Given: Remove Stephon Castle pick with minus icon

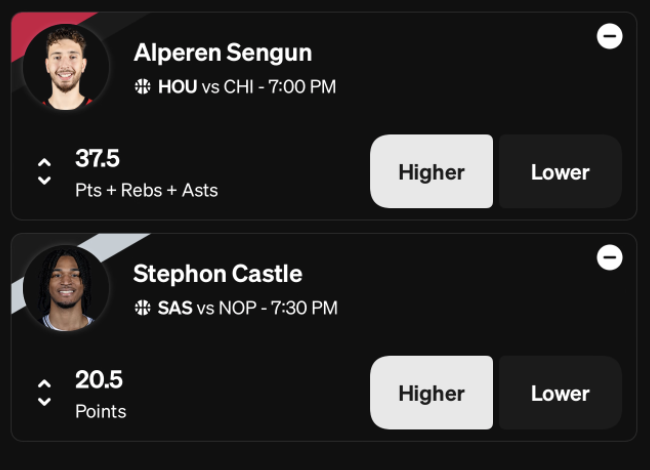Looking at the screenshot, I should (609, 257).
